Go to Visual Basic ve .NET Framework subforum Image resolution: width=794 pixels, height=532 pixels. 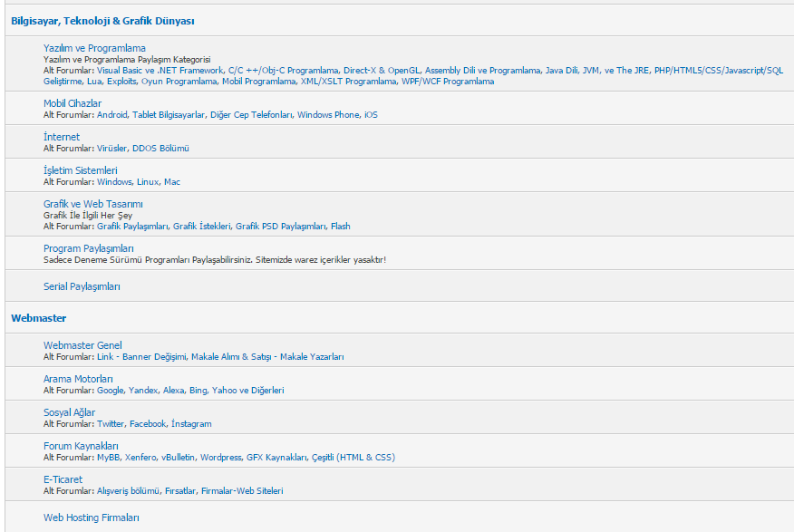click(x=160, y=71)
